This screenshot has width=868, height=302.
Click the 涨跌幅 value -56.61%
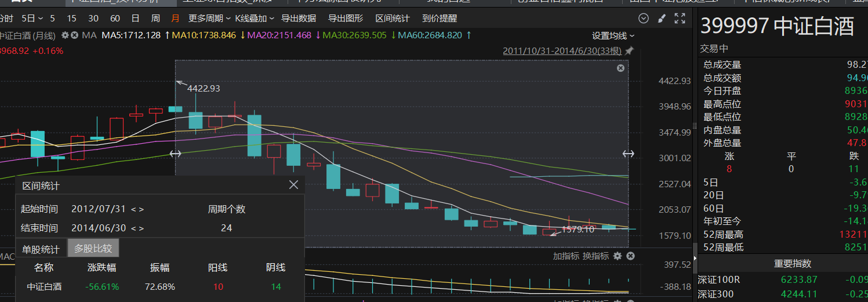102,287
